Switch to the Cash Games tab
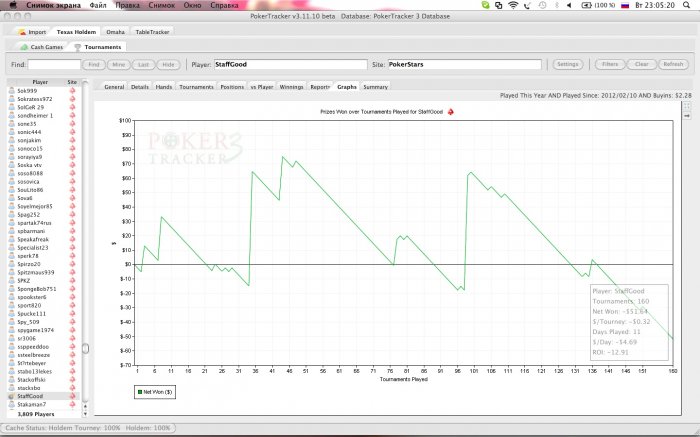Image resolution: width=700 pixels, height=437 pixels. pos(42,47)
